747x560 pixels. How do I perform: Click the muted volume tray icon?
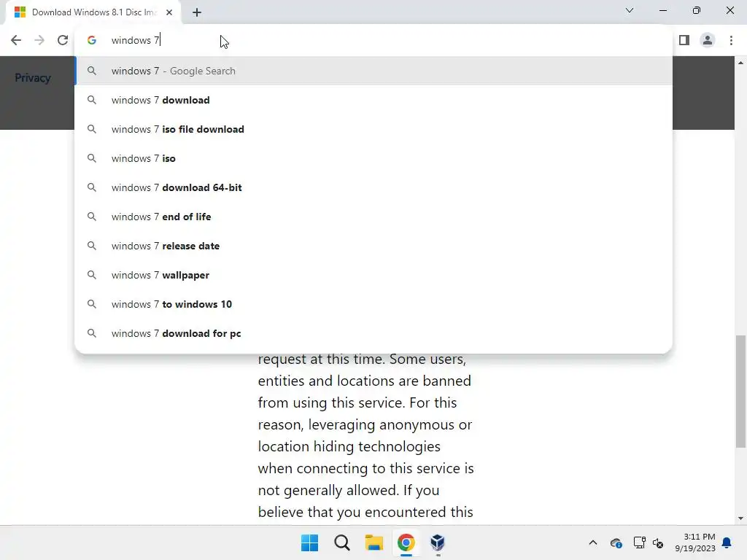(x=658, y=542)
